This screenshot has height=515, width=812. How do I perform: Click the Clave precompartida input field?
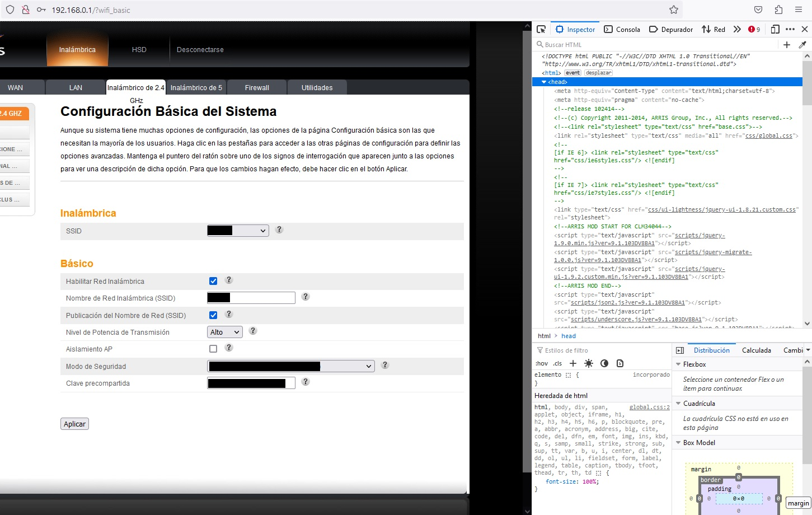tap(251, 383)
